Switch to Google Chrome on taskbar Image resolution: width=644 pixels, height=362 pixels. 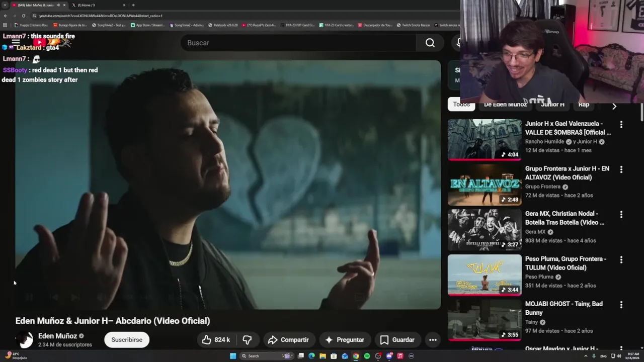(x=356, y=356)
